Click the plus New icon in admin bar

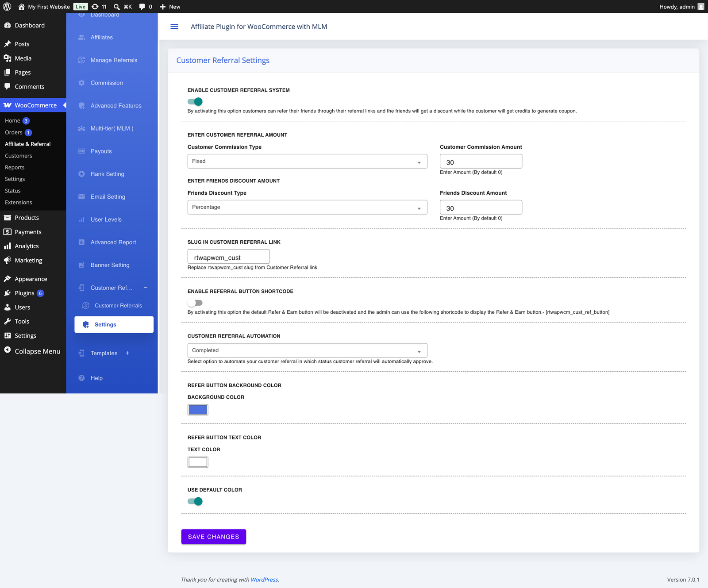click(163, 7)
